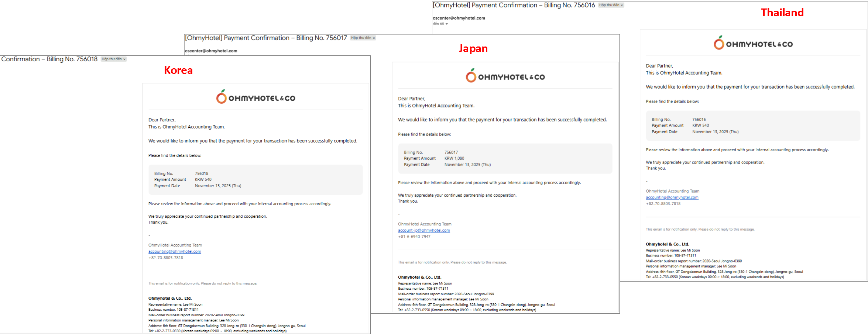Click billing number value 756016 in details box

click(699, 120)
